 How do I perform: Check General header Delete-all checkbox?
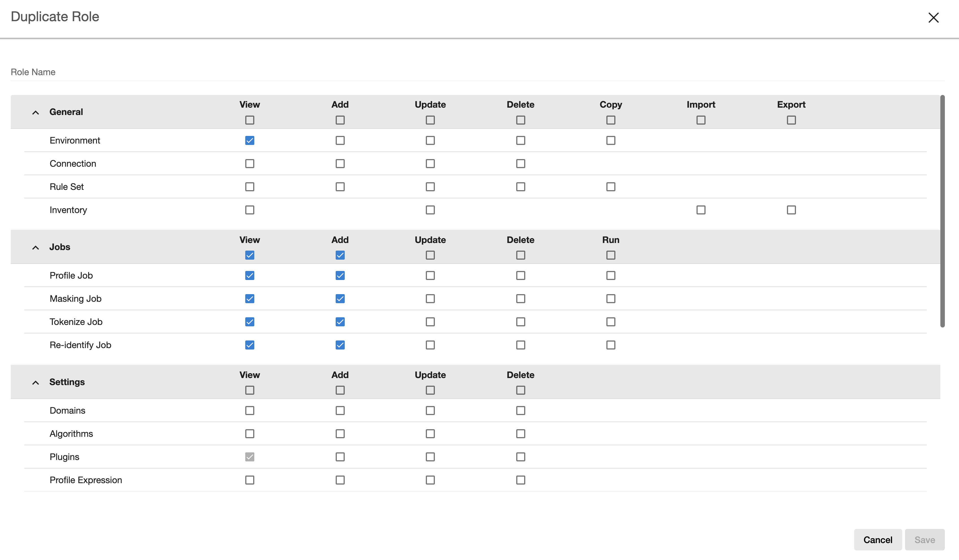click(x=520, y=120)
